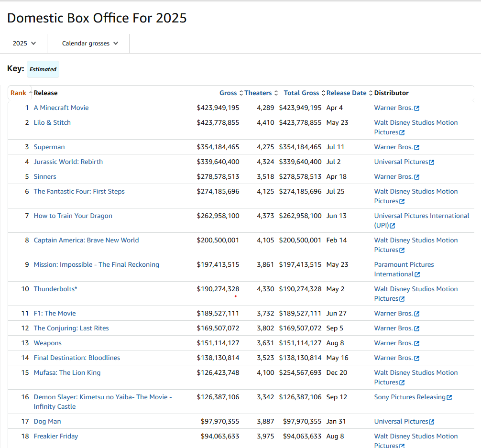Click external link icon on Superman's Warner Bros. row

417,147
